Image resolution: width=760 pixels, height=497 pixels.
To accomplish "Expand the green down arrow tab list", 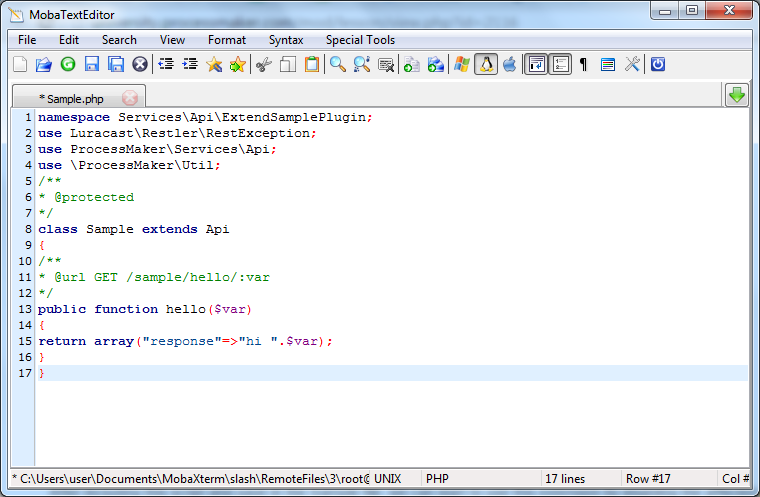I will [737, 95].
